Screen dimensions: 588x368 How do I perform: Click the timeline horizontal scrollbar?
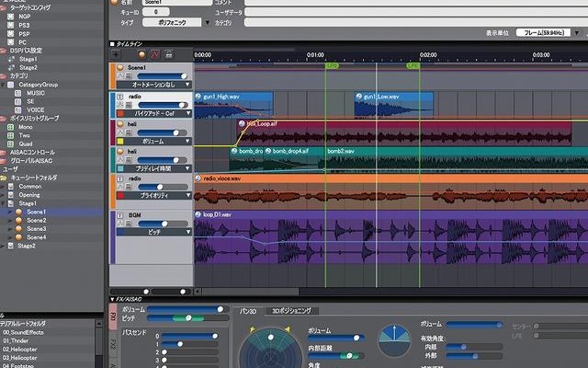pos(251,291)
